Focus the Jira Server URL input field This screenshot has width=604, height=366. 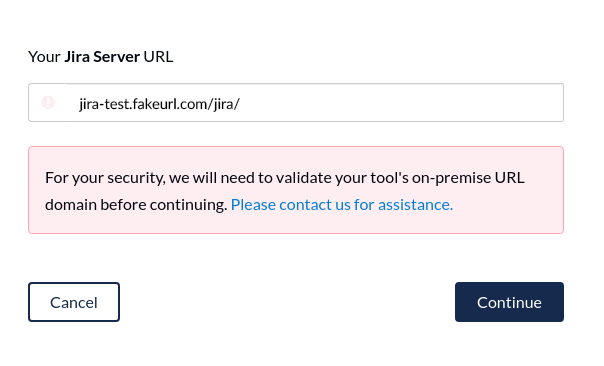[296, 102]
